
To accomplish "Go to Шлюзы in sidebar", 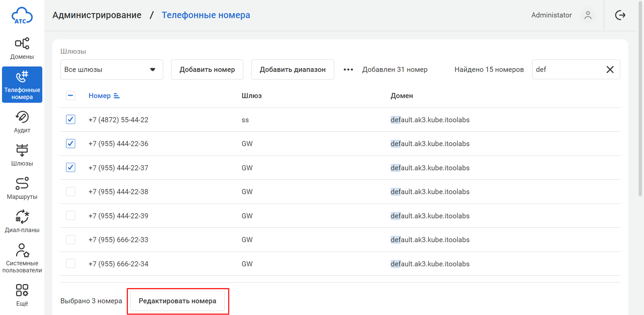I will click(22, 155).
